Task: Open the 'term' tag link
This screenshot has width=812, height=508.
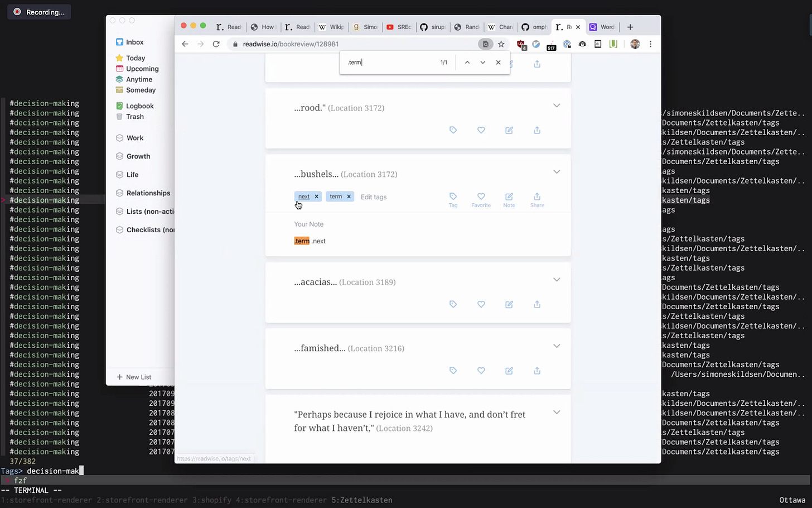Action: [336, 197]
